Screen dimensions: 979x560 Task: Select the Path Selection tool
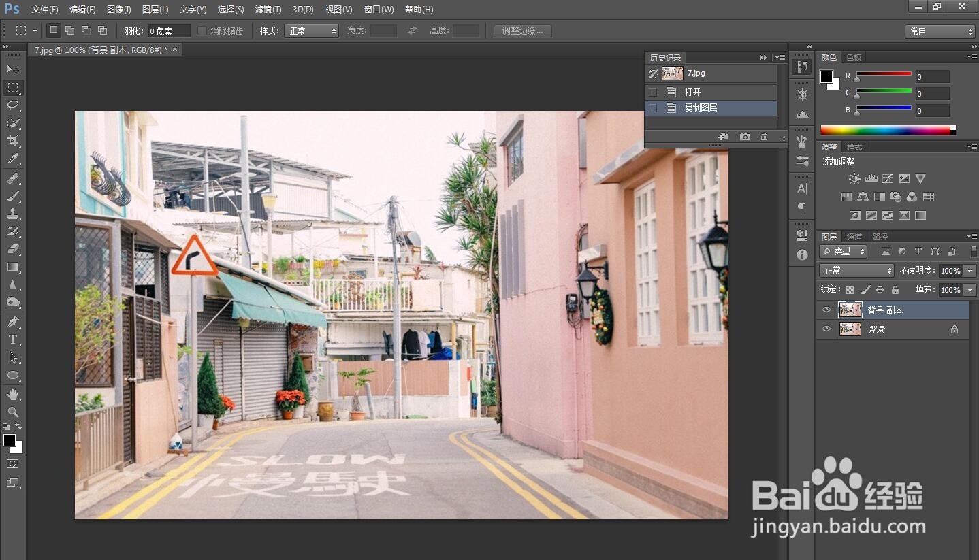click(x=13, y=357)
